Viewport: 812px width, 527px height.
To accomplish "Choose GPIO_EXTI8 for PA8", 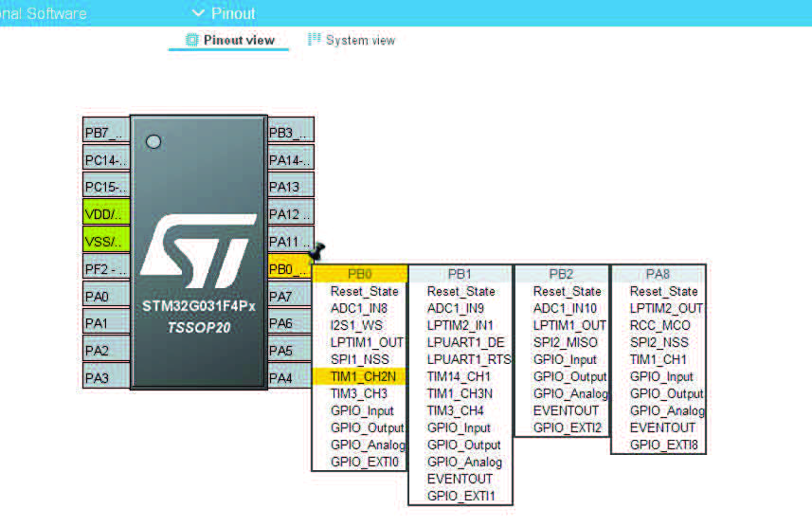I will (663, 445).
